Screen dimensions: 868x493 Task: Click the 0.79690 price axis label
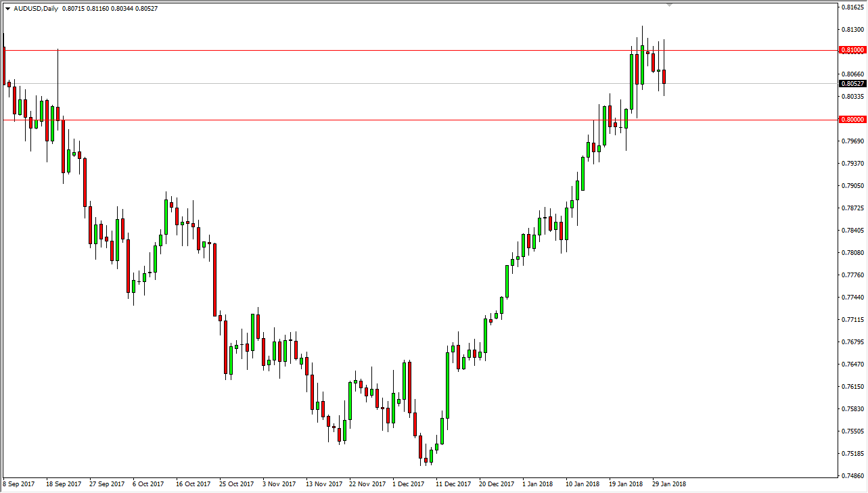(852, 141)
